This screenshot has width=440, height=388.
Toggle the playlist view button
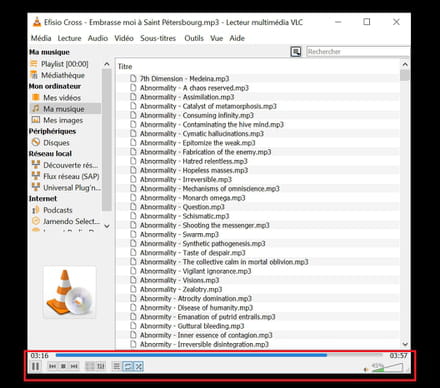click(x=116, y=366)
